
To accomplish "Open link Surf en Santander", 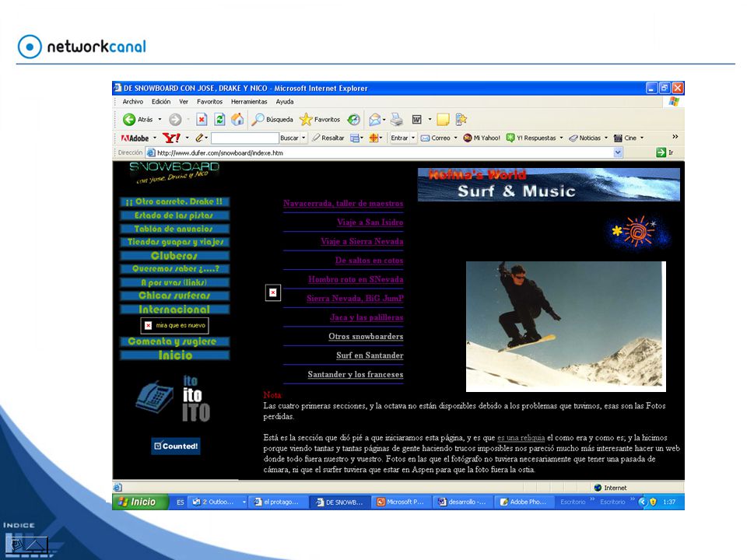I will [x=370, y=355].
